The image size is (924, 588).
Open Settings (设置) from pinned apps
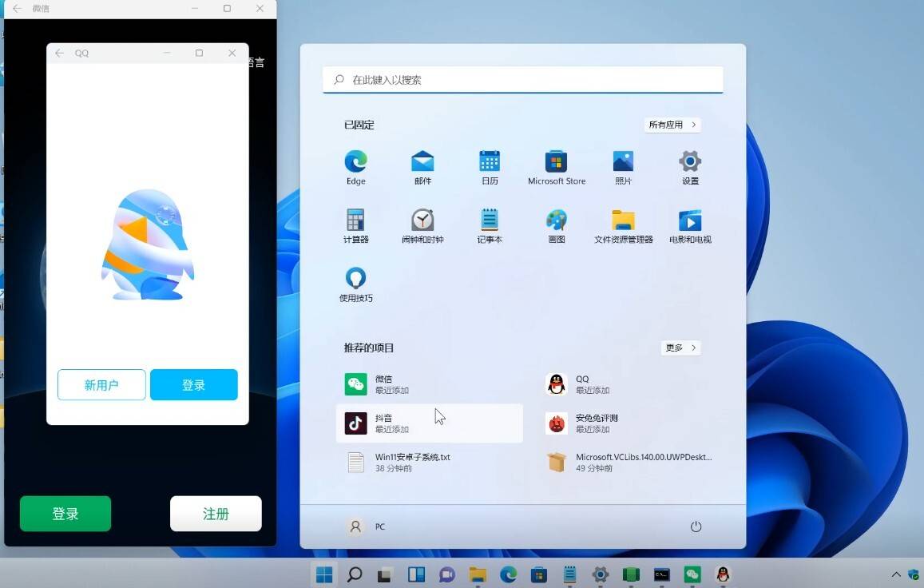click(x=690, y=168)
